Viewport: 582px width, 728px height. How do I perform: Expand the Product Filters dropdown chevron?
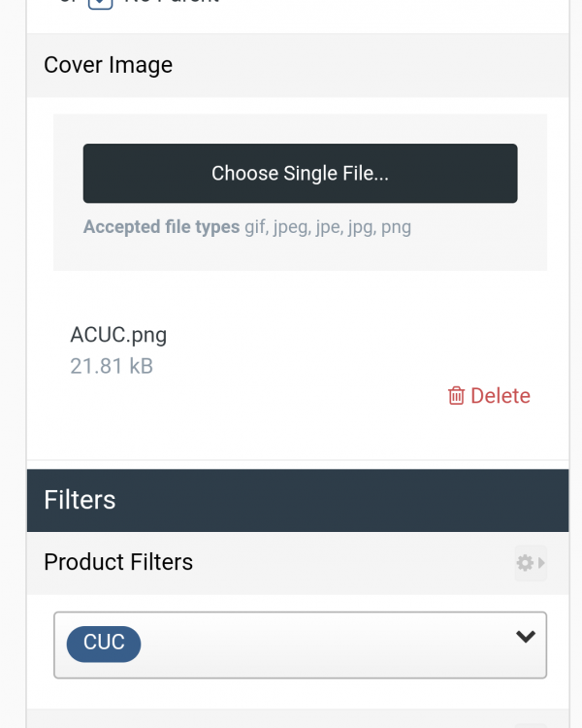pyautogui.click(x=526, y=638)
